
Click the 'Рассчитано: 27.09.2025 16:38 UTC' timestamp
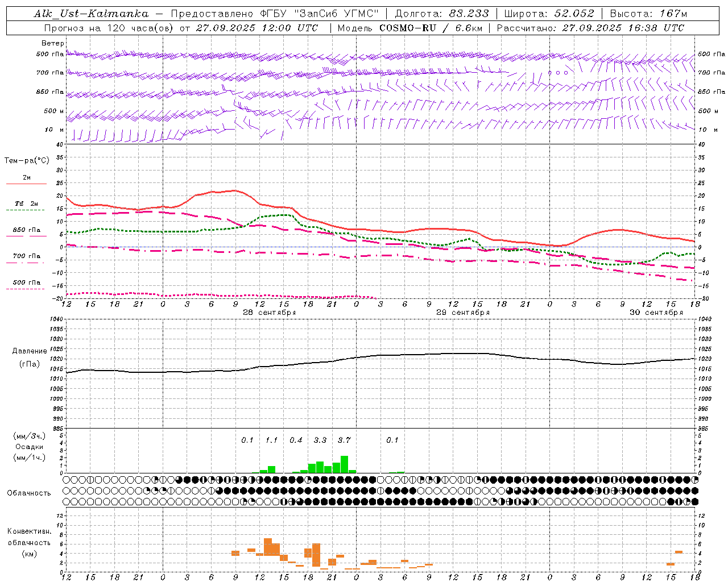(590, 28)
